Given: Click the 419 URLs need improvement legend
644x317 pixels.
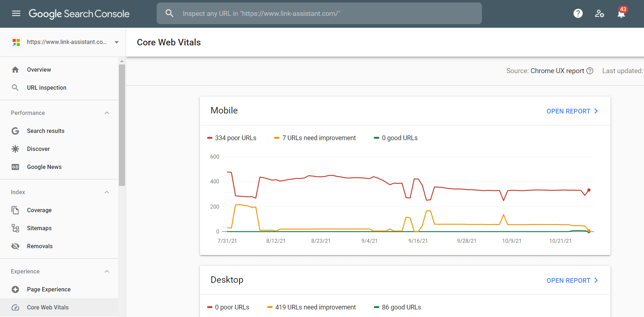Looking at the screenshot, I should coord(312,307).
